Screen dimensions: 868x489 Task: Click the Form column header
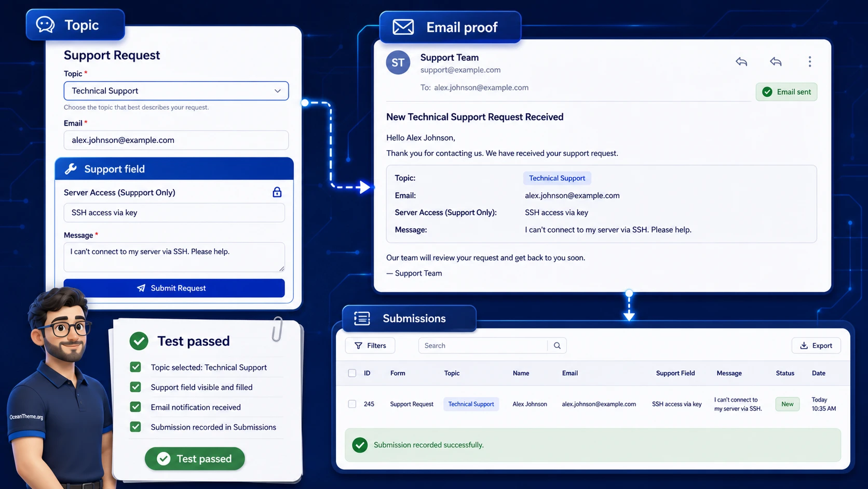[398, 373]
